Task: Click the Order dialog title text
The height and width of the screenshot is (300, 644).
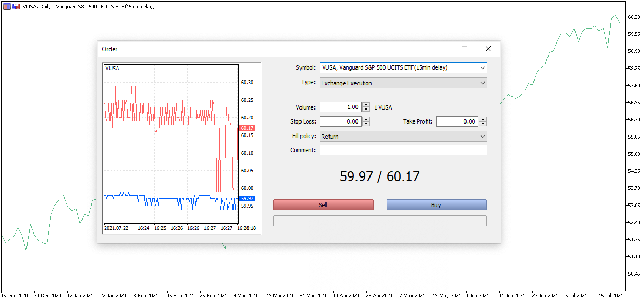Action: click(109, 49)
